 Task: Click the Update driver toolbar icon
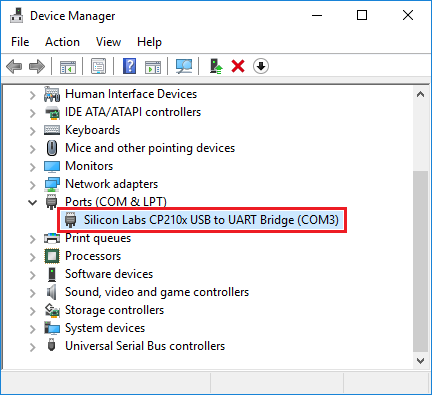[x=216, y=66]
